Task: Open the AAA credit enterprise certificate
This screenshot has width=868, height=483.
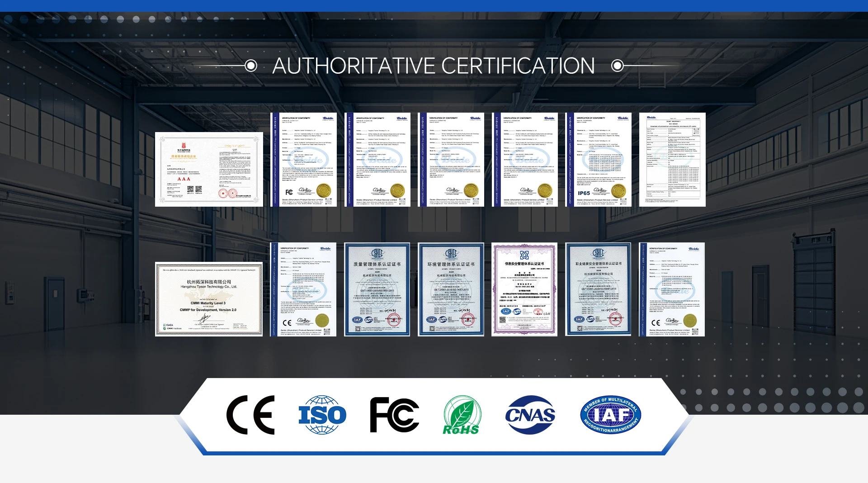Action: 209,170
